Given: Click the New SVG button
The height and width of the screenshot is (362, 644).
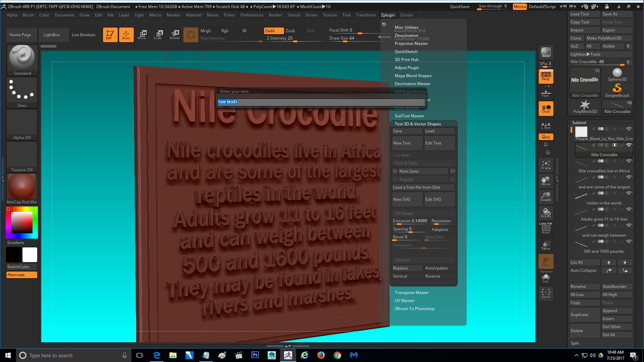Looking at the screenshot, I should 407,199.
